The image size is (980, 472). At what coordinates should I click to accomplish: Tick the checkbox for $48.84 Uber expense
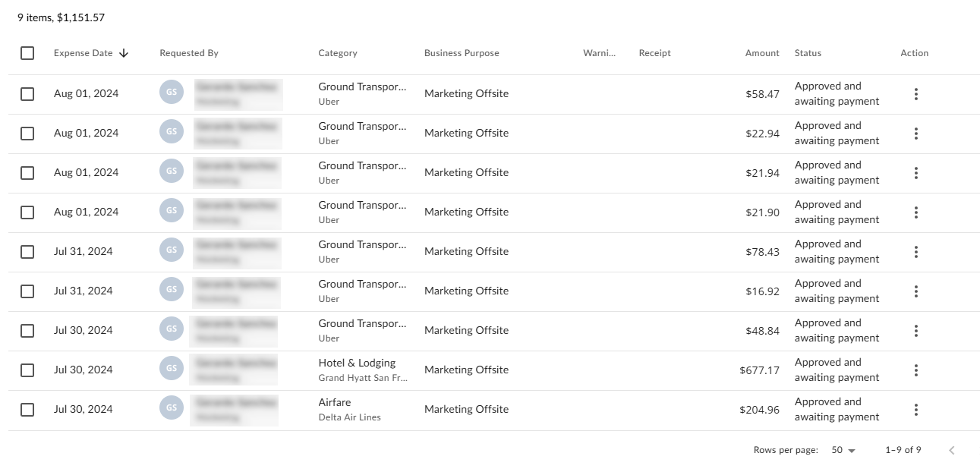27,331
